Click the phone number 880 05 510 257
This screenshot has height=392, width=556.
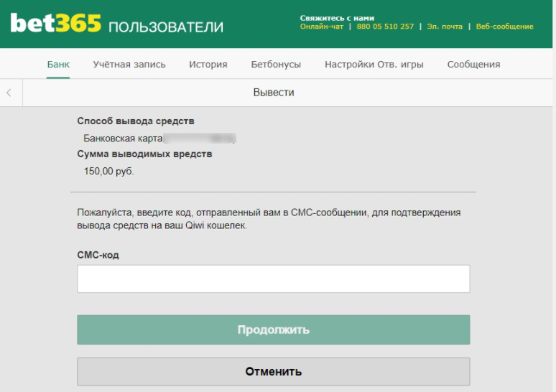[x=385, y=27]
